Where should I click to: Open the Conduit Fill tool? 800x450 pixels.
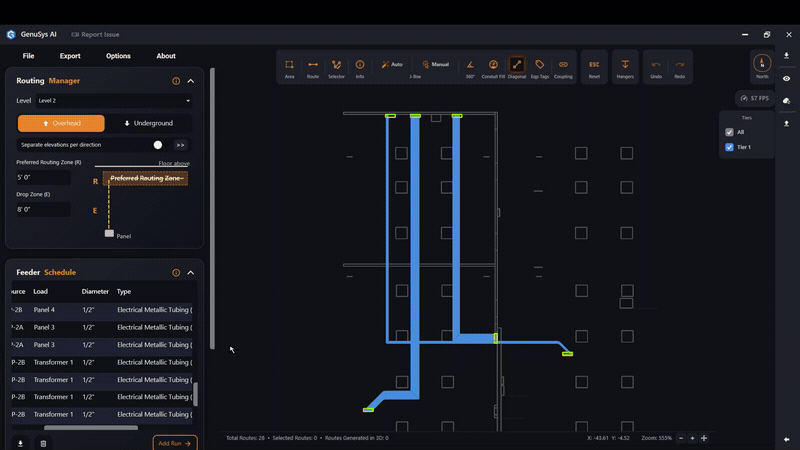pyautogui.click(x=493, y=68)
